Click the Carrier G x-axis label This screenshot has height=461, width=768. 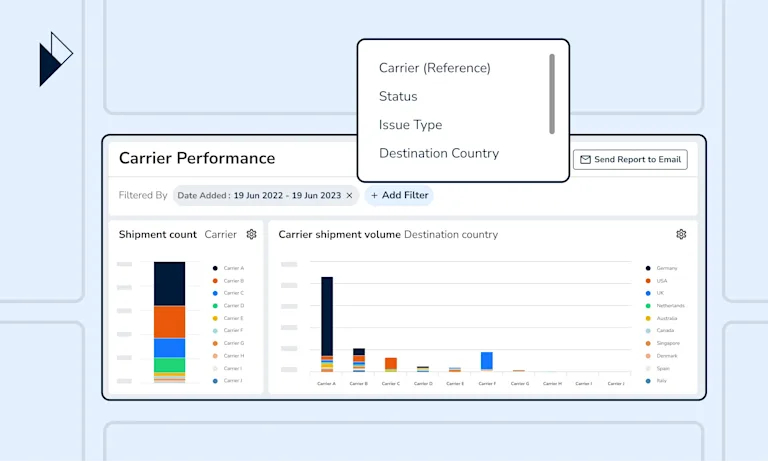[520, 384]
